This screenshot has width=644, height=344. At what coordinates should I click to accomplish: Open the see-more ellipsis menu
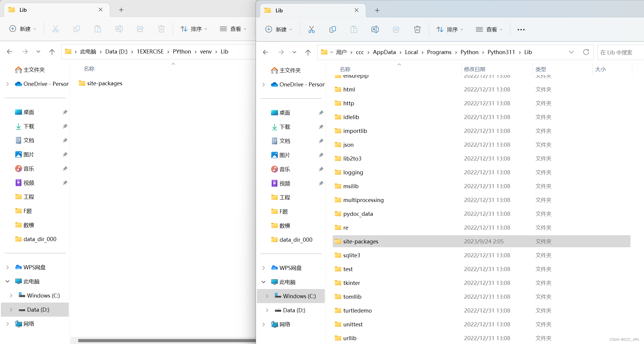[x=521, y=29]
